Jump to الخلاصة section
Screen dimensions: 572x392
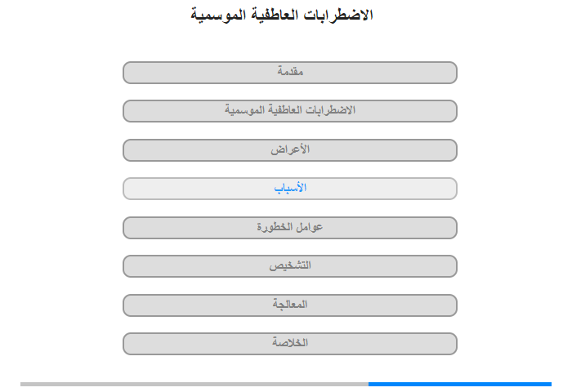tap(290, 344)
